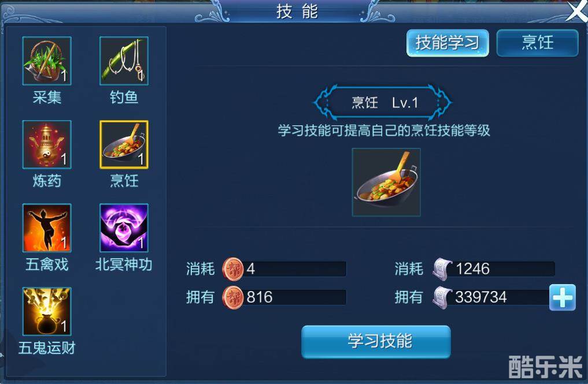Viewport: 588px width, 384px height.
Task: Select the 烹饪 cooking wok icon in the skill list
Action: click(124, 144)
